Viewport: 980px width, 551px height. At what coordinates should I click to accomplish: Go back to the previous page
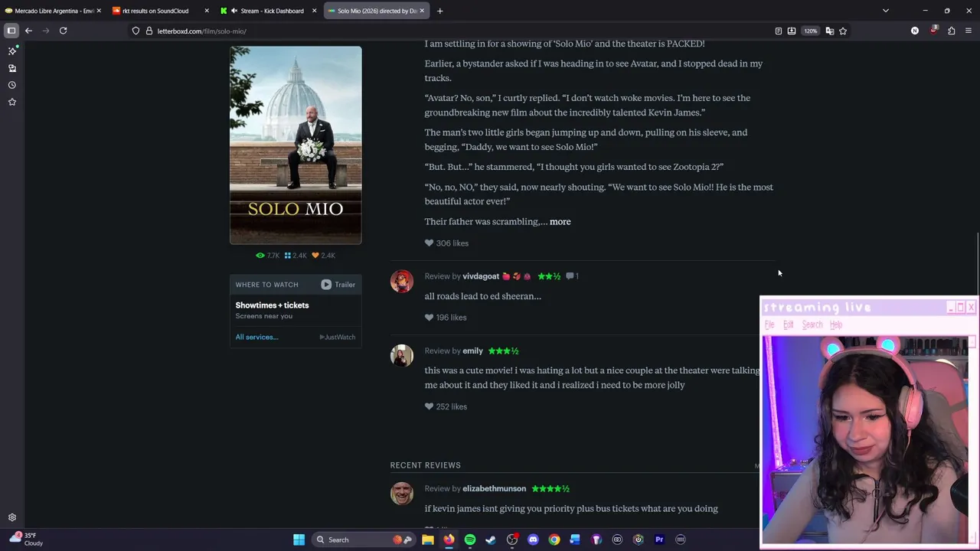[28, 31]
